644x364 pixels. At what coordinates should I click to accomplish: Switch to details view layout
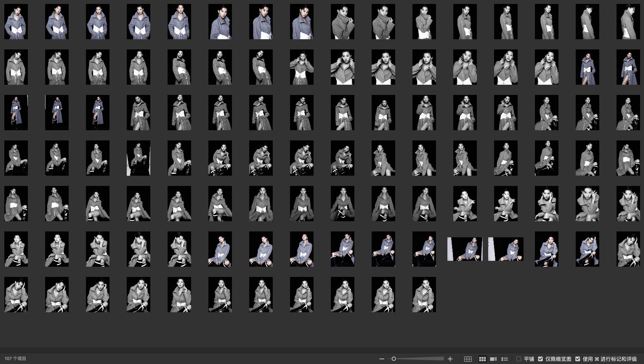point(494,359)
